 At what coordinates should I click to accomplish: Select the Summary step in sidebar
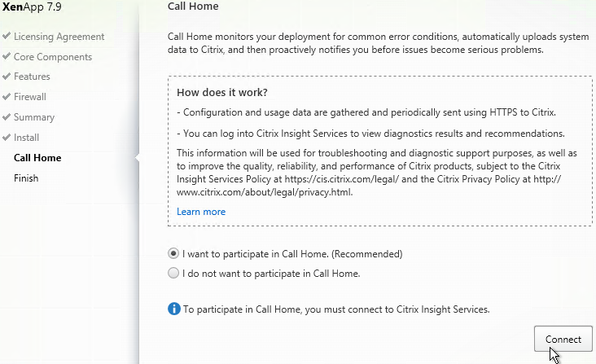pyautogui.click(x=34, y=117)
